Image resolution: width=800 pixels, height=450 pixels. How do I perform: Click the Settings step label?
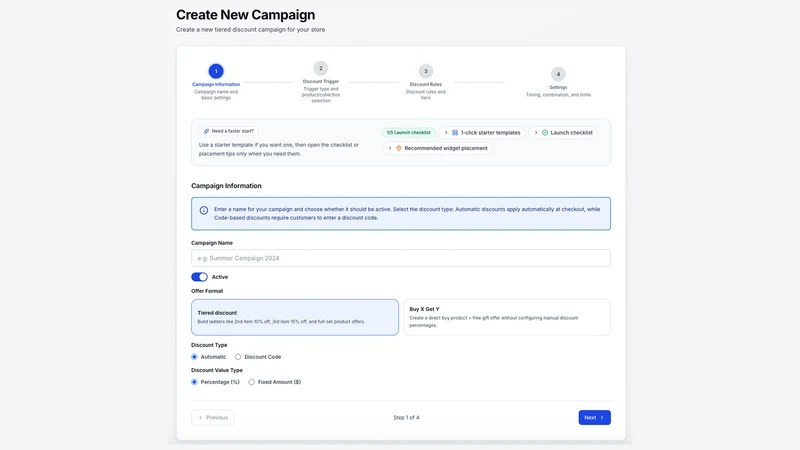pyautogui.click(x=558, y=87)
